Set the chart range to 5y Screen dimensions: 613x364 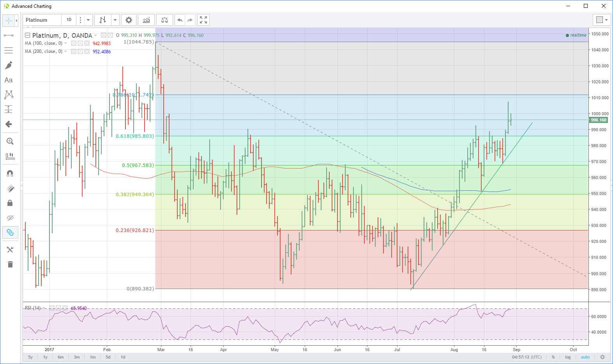pyautogui.click(x=30, y=357)
